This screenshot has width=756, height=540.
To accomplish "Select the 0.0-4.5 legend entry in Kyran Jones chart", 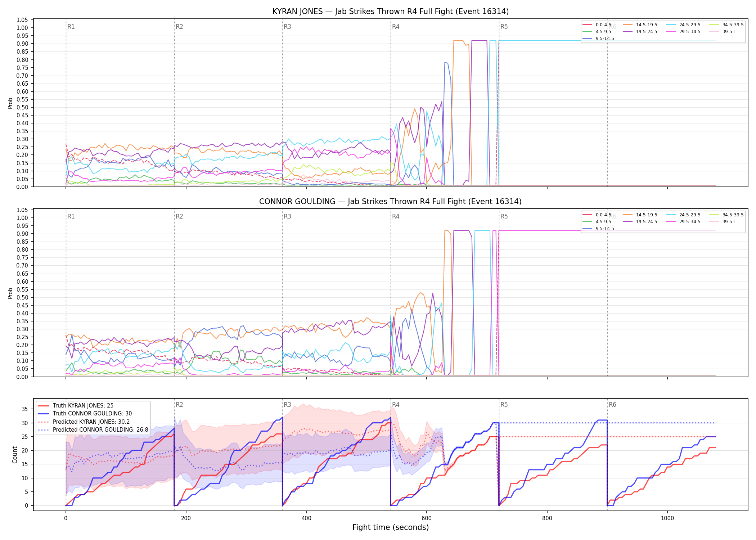I will [x=597, y=25].
